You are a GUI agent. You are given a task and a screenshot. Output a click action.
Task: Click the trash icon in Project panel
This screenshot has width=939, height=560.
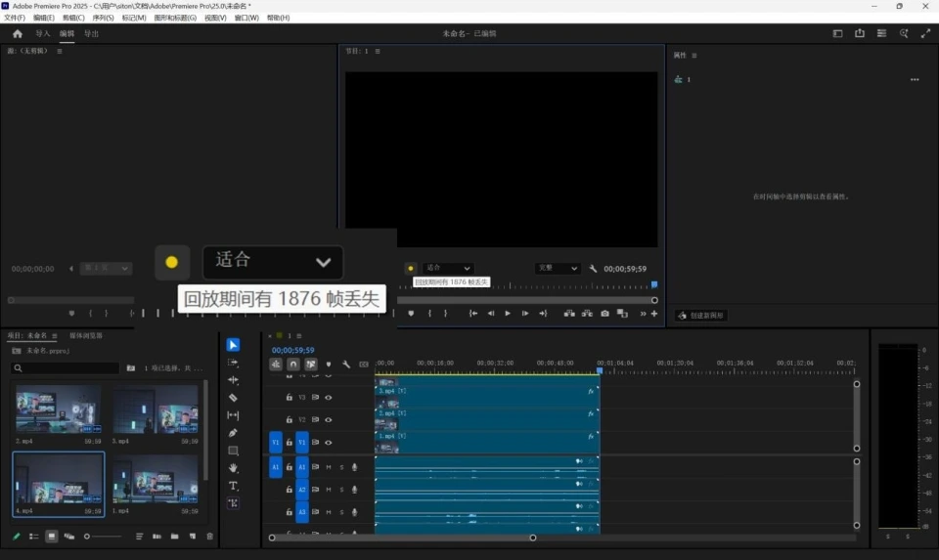[209, 537]
